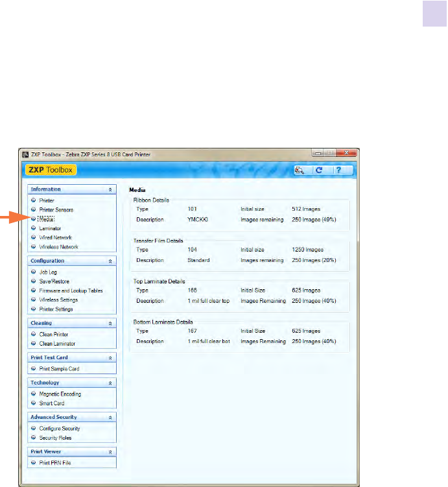Click the search/find icon in the header
Viewport: 448px width, 487px height.
click(x=300, y=170)
